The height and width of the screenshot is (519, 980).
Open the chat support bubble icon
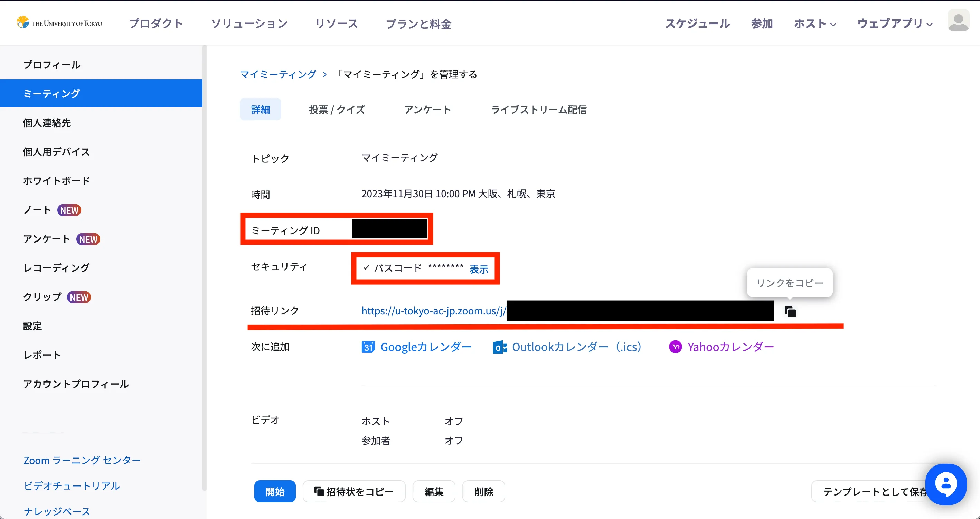946,484
